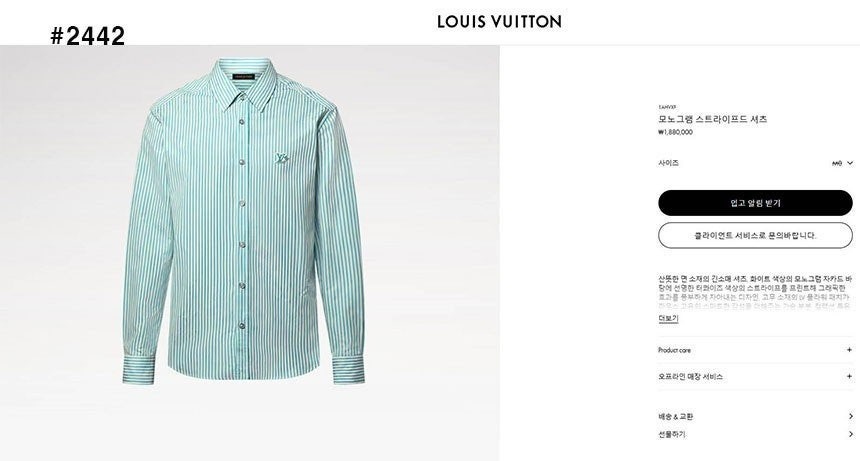Click the price ₩1,880,000
This screenshot has height=461, width=860.
point(675,132)
